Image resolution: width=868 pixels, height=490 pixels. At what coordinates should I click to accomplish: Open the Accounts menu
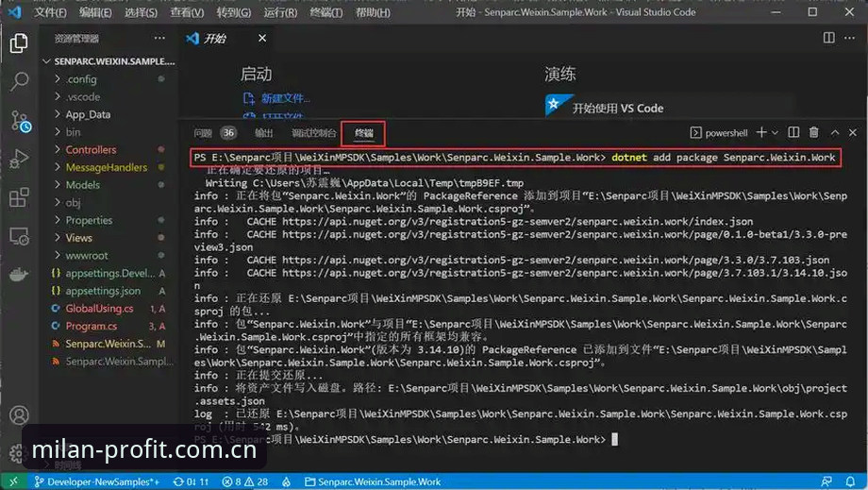tap(19, 415)
